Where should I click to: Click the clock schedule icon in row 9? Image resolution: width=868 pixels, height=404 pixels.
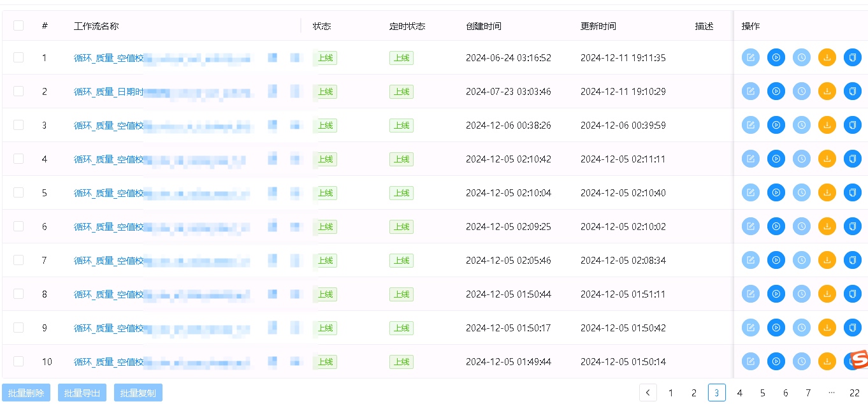click(x=801, y=328)
